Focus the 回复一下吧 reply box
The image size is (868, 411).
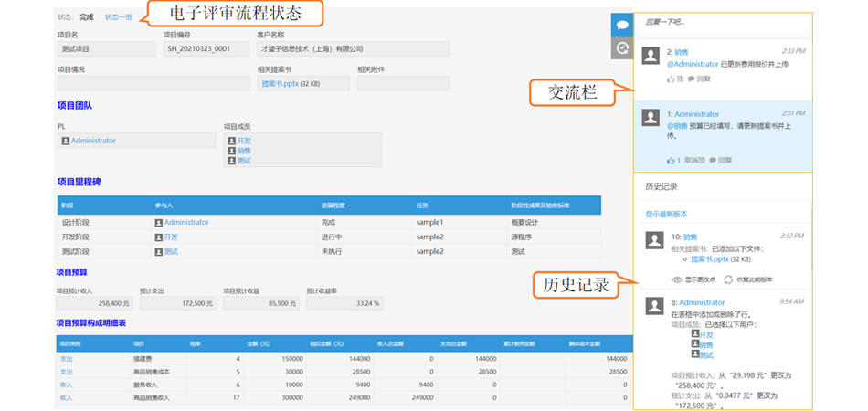pos(723,23)
